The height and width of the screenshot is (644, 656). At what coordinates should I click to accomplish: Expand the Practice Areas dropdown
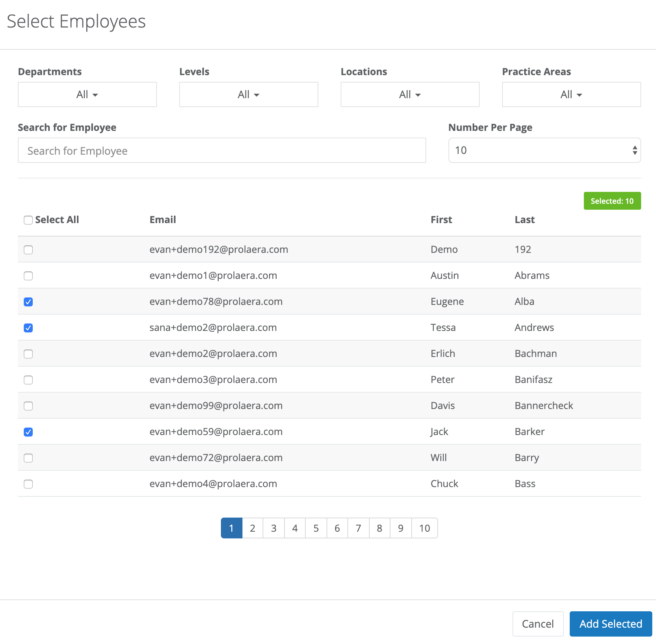pyautogui.click(x=572, y=94)
